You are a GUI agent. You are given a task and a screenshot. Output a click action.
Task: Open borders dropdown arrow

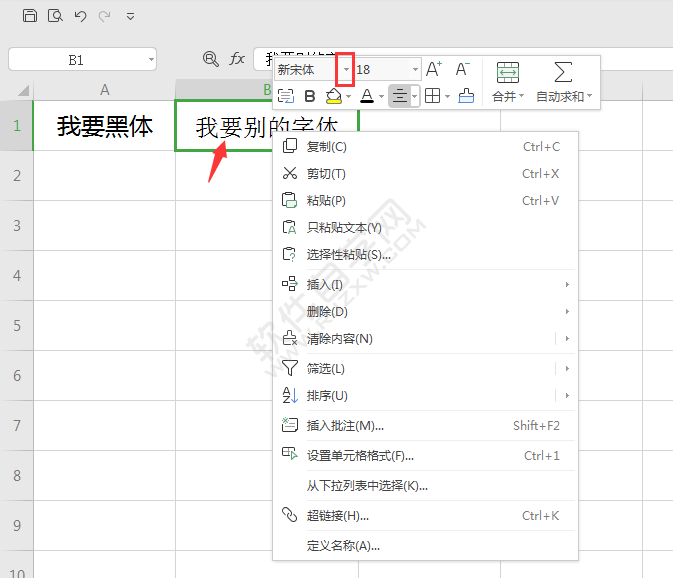click(447, 97)
